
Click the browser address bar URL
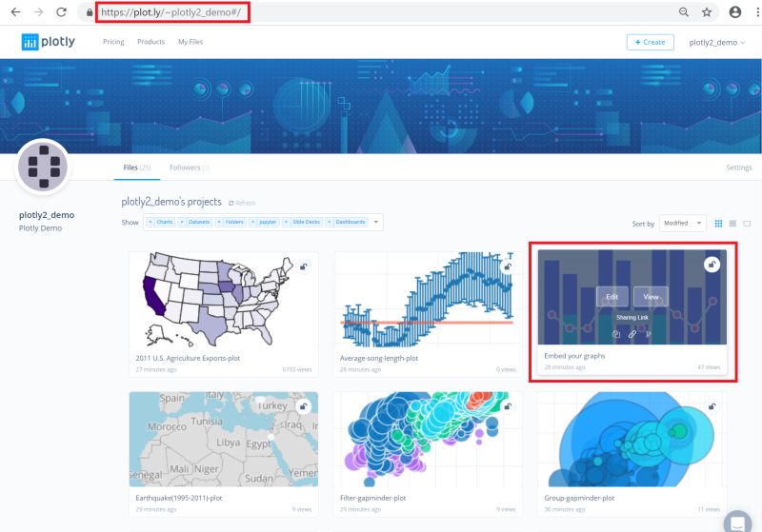(x=171, y=12)
